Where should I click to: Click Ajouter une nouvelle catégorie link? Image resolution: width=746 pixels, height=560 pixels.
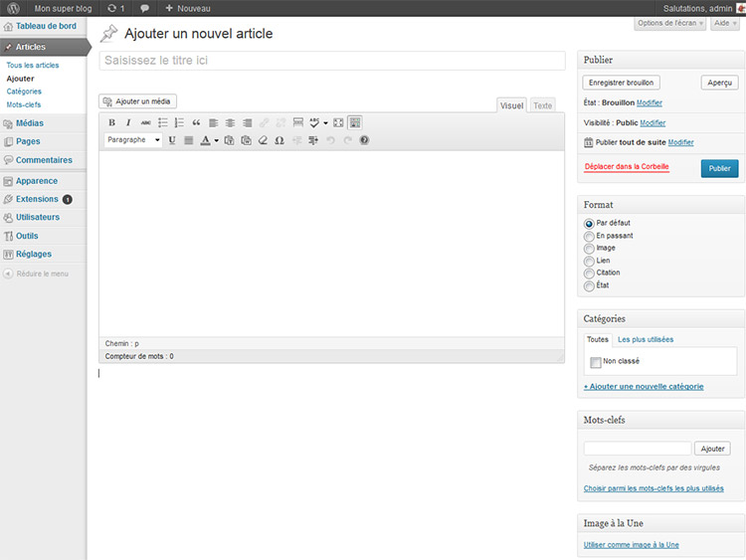point(644,386)
